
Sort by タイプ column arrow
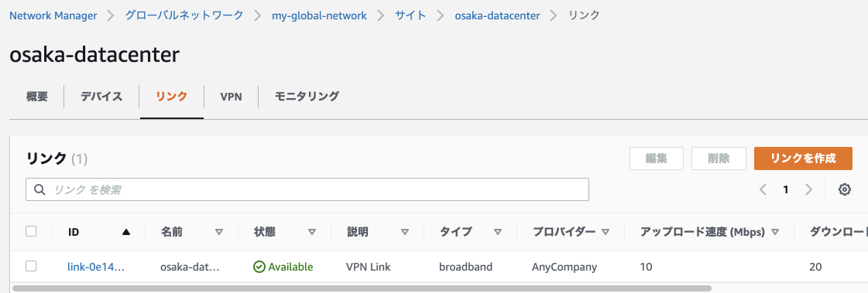pos(498,232)
